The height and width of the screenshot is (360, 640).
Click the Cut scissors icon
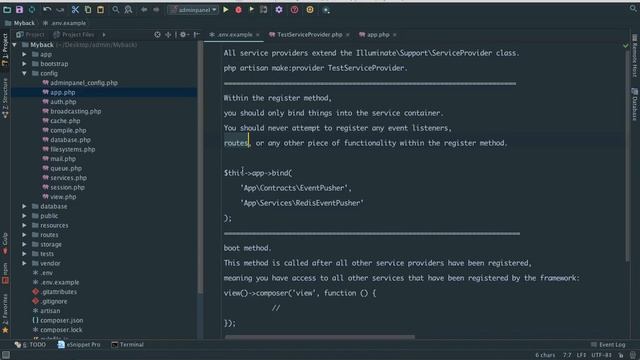[75, 10]
